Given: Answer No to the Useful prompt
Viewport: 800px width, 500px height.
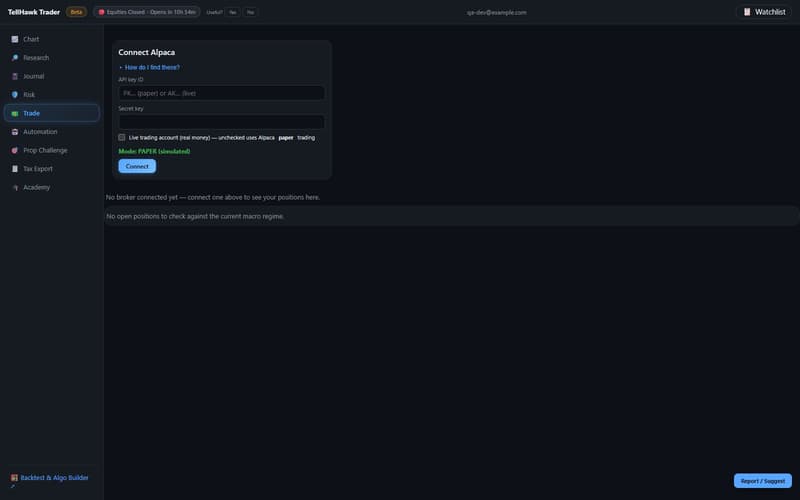Looking at the screenshot, I should (250, 12).
